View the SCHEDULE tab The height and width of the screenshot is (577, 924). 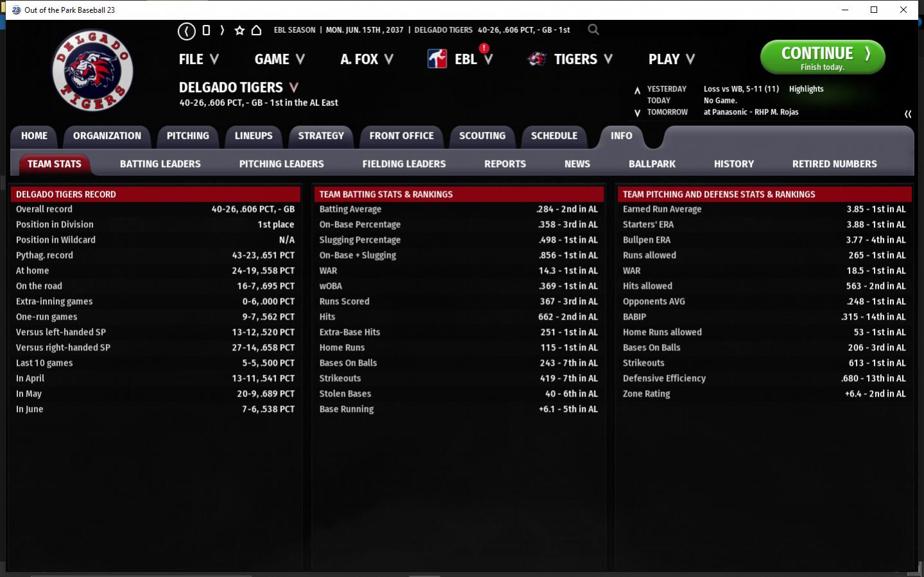(x=554, y=136)
